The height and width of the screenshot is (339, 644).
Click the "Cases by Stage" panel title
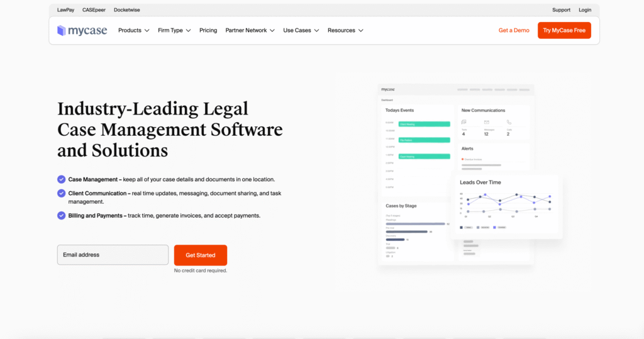click(x=401, y=206)
